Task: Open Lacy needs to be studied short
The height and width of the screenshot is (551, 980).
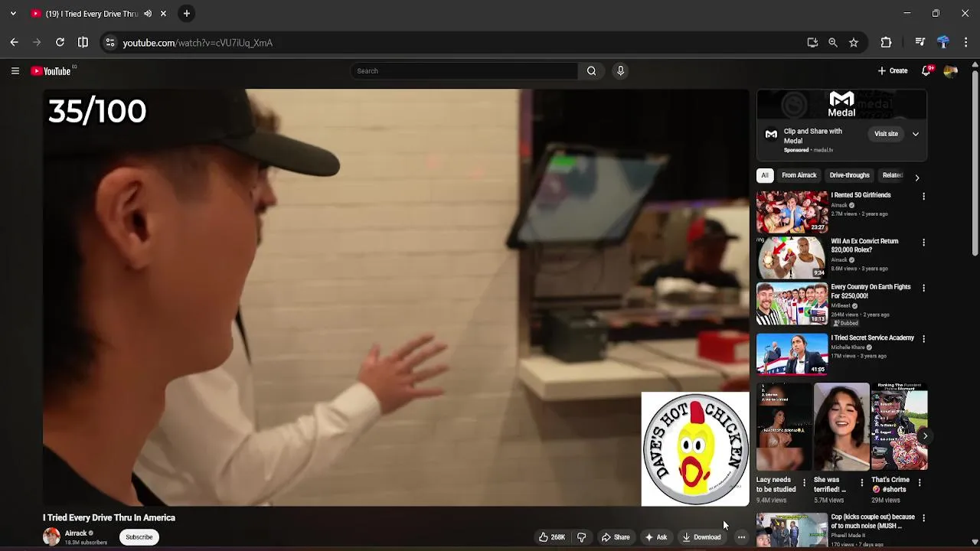Action: tap(783, 427)
